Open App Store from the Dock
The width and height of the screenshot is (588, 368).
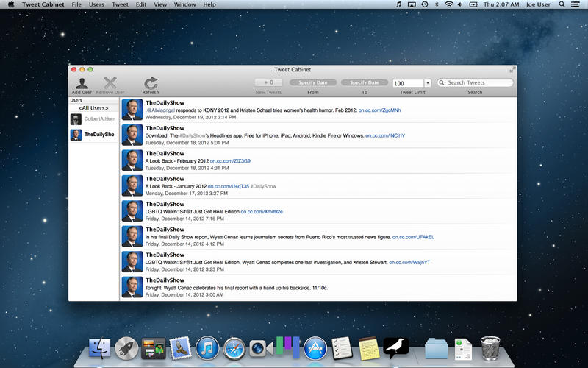click(315, 348)
